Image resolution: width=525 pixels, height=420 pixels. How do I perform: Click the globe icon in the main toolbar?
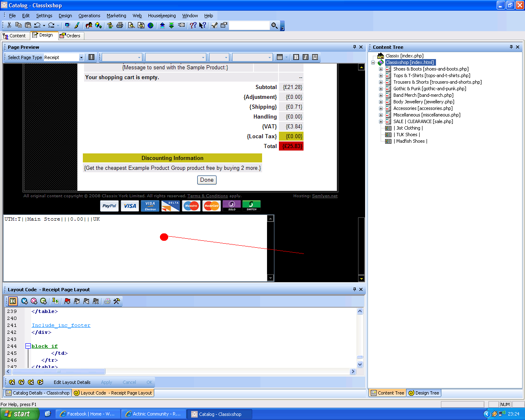151,25
